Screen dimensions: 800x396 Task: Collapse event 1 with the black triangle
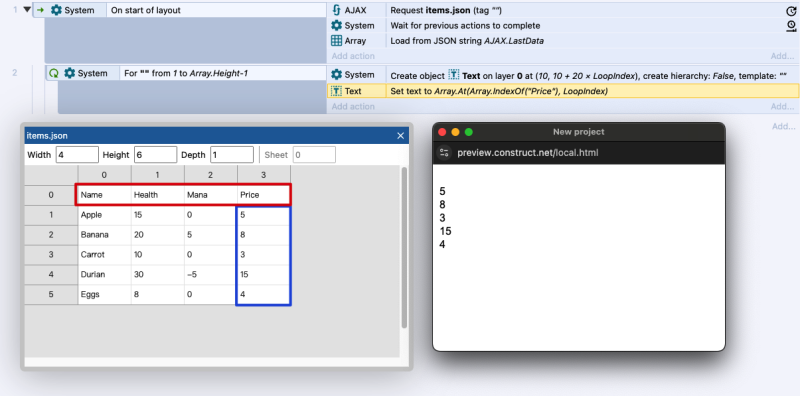coord(28,10)
